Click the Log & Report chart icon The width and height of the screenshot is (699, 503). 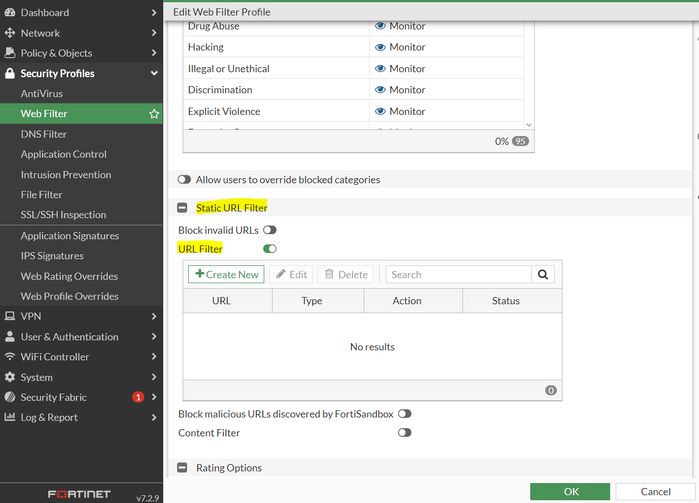(10, 417)
